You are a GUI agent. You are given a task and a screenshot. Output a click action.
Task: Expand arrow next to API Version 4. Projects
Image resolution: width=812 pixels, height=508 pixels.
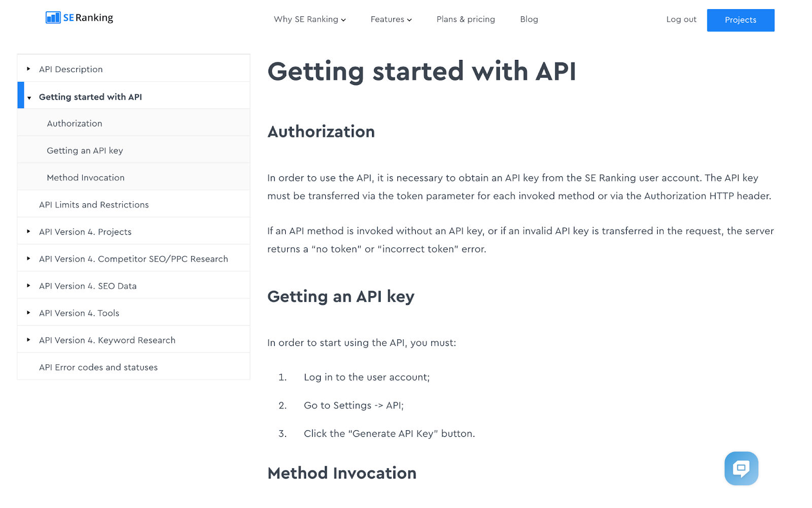tap(28, 231)
